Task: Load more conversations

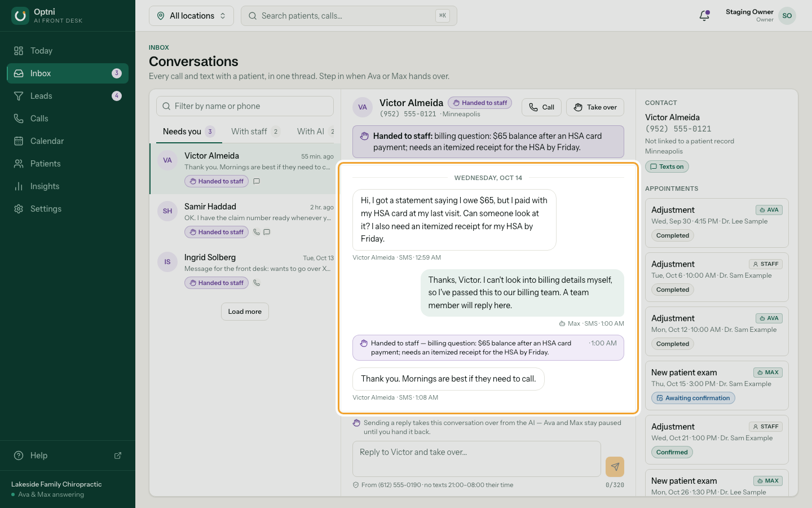Action: pos(245,312)
